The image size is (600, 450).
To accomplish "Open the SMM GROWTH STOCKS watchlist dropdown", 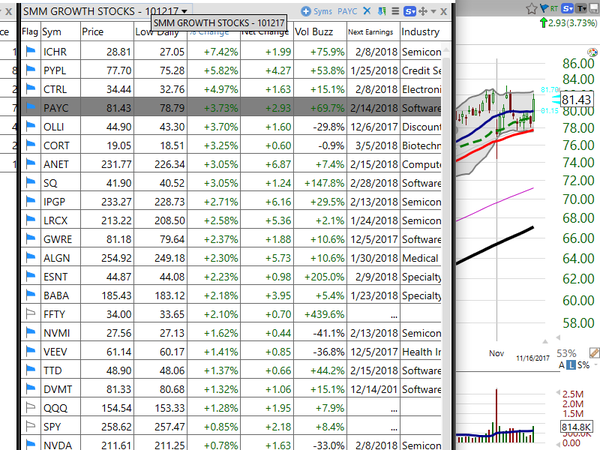I will [185, 11].
